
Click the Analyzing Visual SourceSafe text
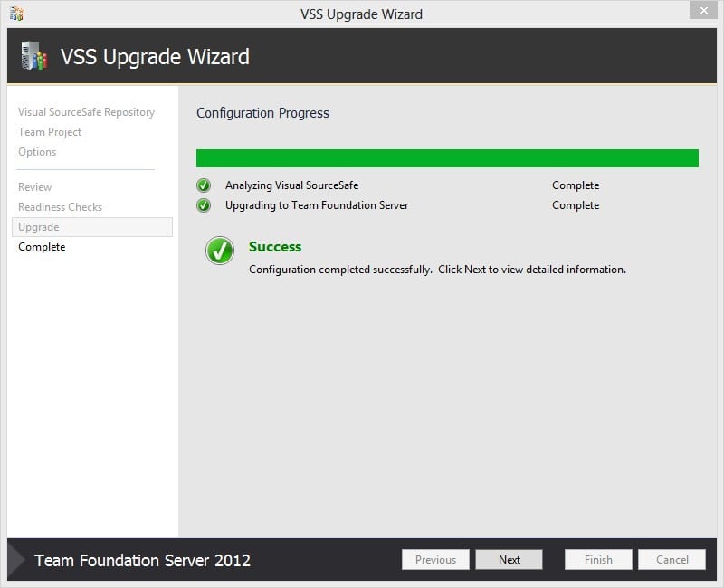[x=291, y=185]
